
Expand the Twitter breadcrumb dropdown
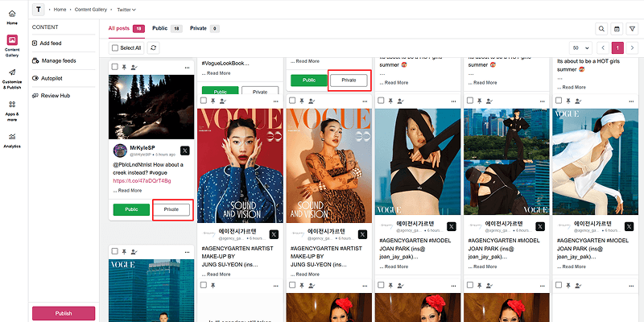pyautogui.click(x=126, y=10)
